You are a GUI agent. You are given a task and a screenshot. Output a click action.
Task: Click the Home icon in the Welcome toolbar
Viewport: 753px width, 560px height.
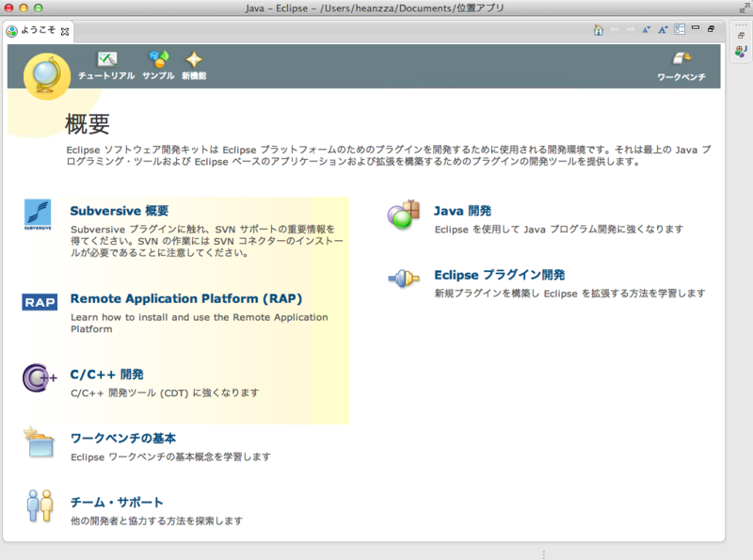click(x=599, y=30)
